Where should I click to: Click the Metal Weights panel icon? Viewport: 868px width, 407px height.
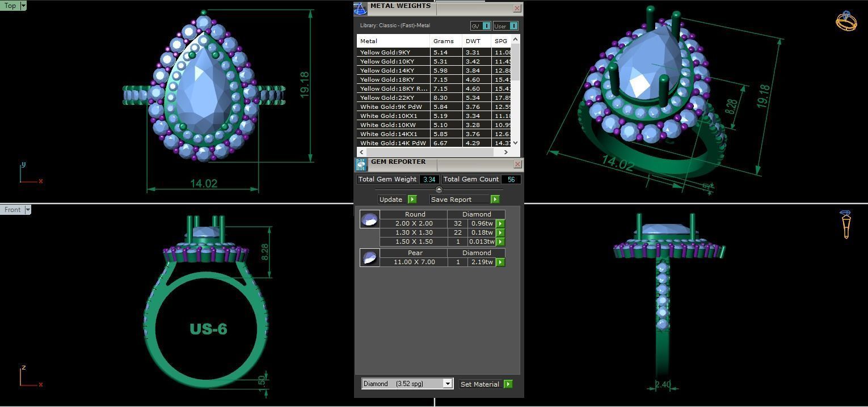pyautogui.click(x=360, y=9)
